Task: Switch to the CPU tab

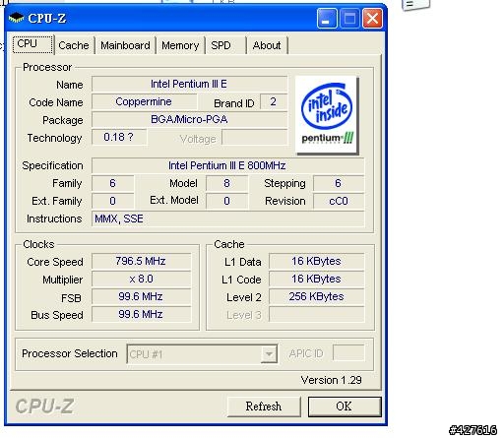Action: coord(32,44)
